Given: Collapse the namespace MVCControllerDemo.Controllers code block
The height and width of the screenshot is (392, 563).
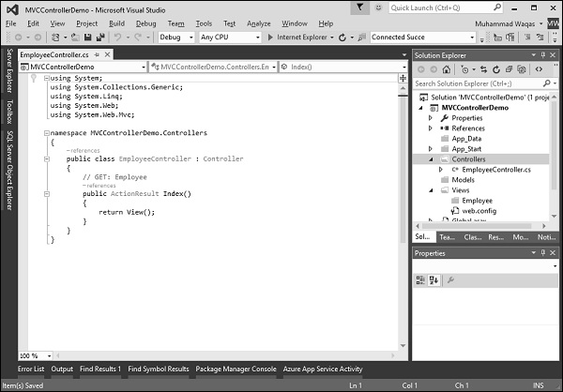Looking at the screenshot, I should pos(44,133).
